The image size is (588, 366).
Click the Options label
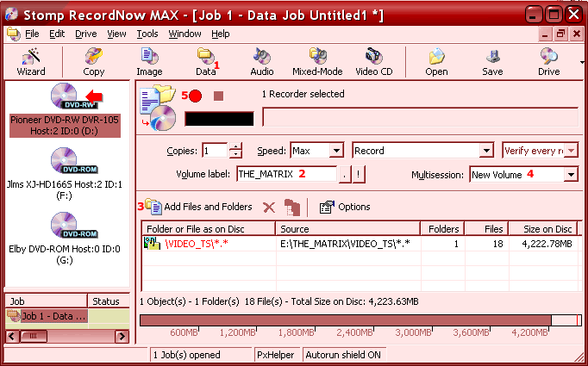(x=354, y=207)
